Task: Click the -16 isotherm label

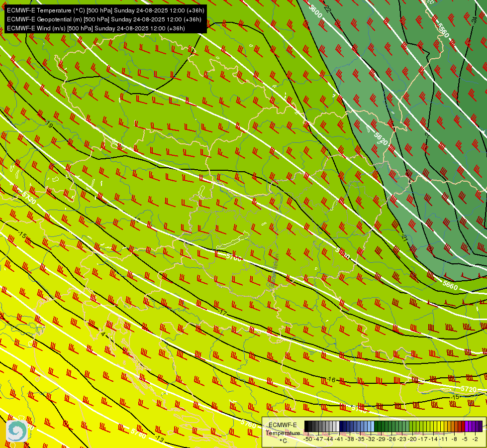Action: point(331,380)
